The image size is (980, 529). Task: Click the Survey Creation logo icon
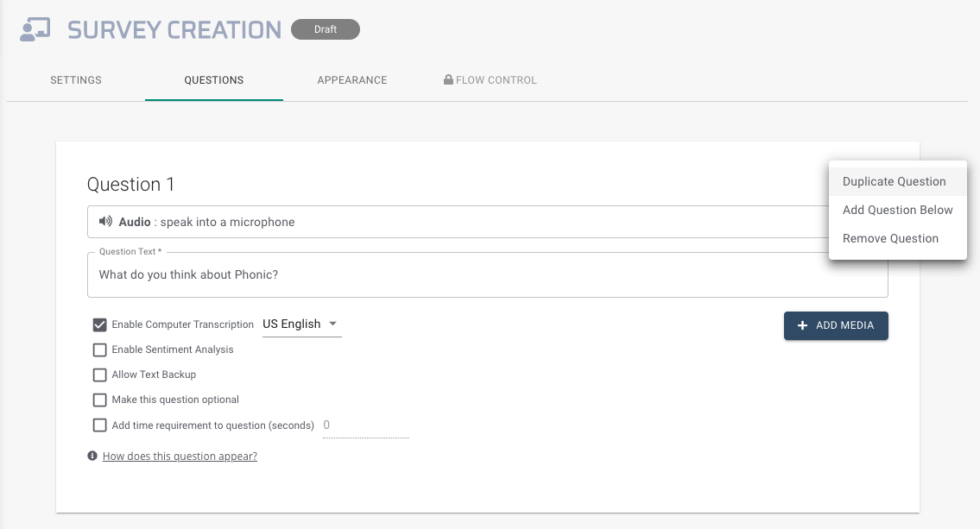click(x=34, y=28)
